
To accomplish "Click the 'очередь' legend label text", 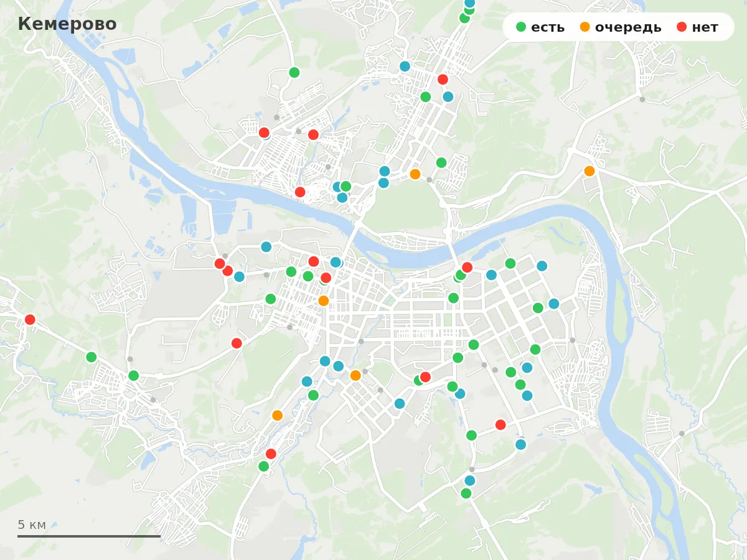I will coord(628,27).
